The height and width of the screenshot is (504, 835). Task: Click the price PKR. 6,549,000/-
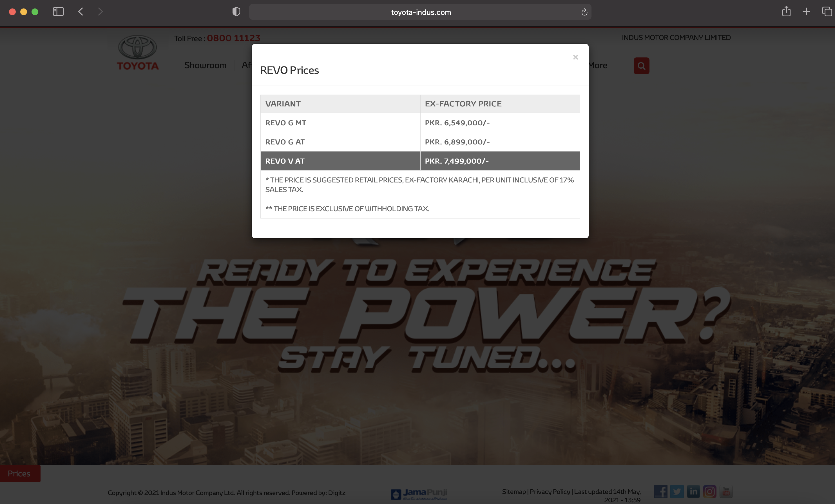pos(457,123)
